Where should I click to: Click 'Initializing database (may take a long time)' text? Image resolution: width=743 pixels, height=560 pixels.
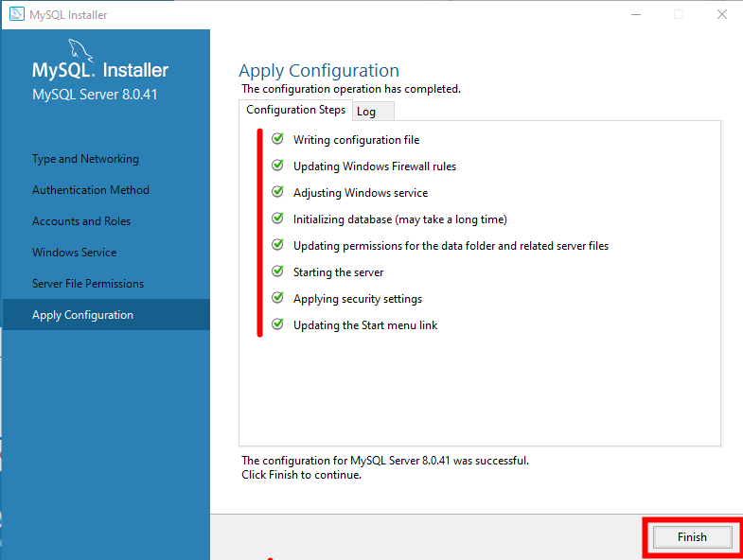(x=400, y=219)
